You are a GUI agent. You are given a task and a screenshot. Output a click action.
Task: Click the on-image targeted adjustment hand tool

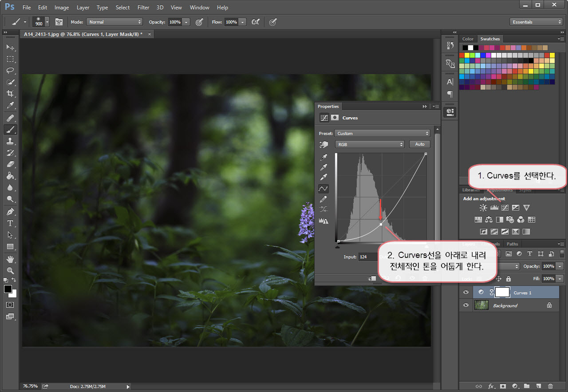pos(323,145)
